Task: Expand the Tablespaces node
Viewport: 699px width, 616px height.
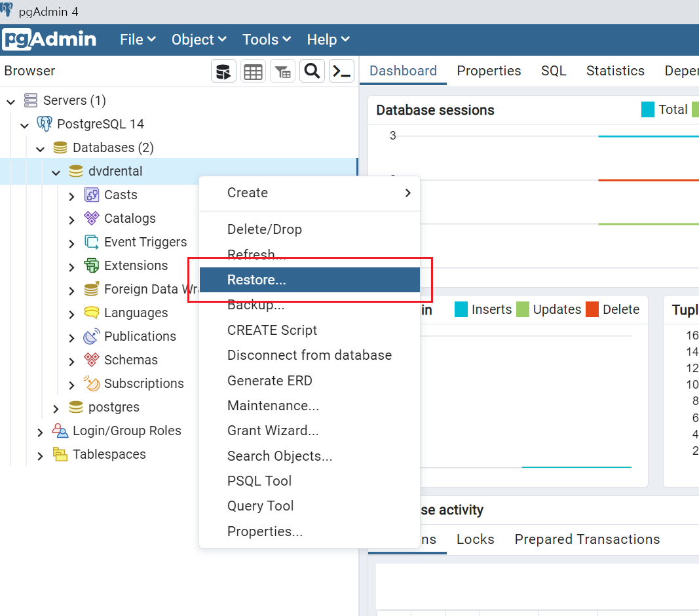Action: (40, 456)
